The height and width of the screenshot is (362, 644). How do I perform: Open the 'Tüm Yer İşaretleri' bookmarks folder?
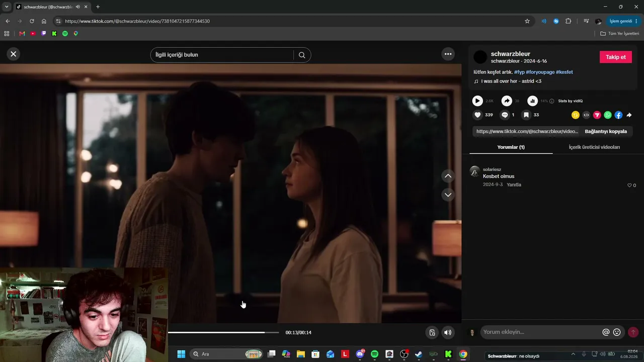pos(620,34)
